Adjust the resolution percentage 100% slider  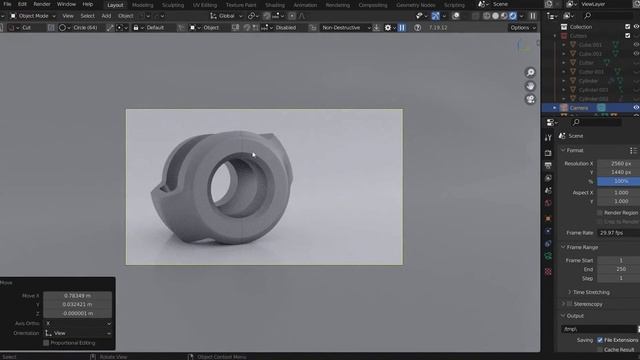click(x=618, y=181)
